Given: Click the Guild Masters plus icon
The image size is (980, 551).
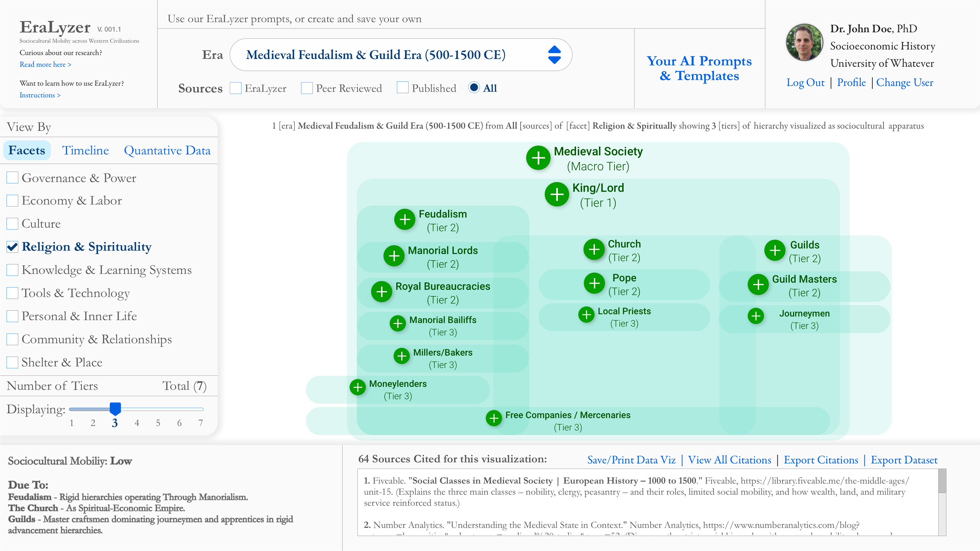Looking at the screenshot, I should [758, 284].
